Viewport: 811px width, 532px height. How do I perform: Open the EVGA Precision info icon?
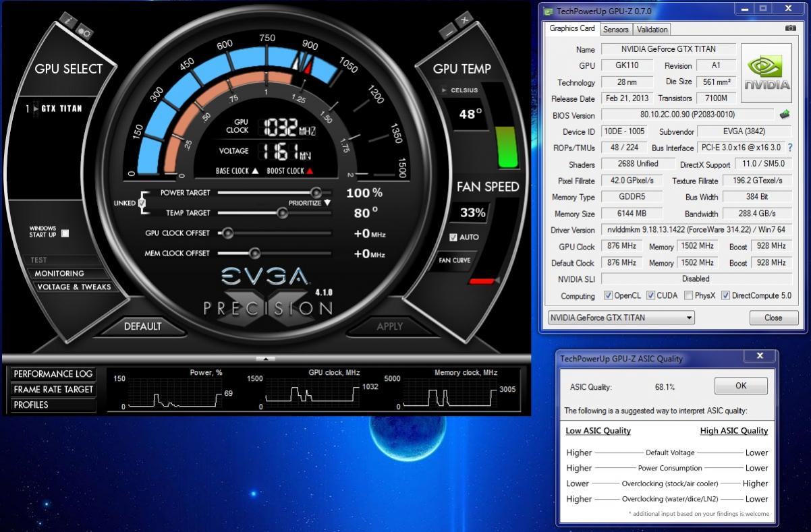point(68,20)
